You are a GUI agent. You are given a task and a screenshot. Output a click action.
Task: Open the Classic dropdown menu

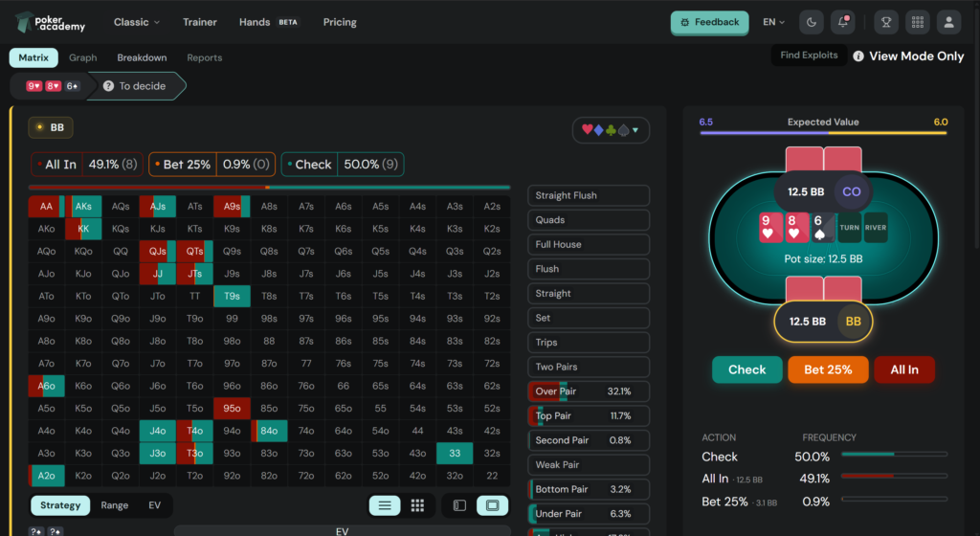coord(136,22)
